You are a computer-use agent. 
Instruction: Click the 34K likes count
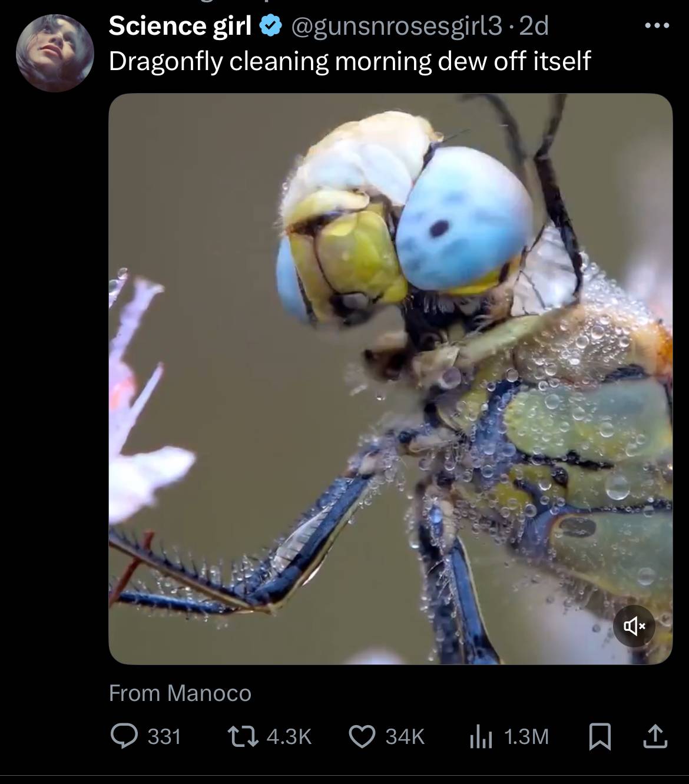click(405, 737)
